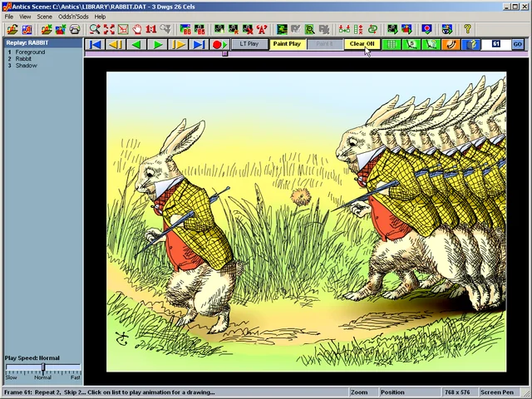The image size is (532, 399).
Task: Click the blue picture with green arrow icon
Action: coord(406,30)
